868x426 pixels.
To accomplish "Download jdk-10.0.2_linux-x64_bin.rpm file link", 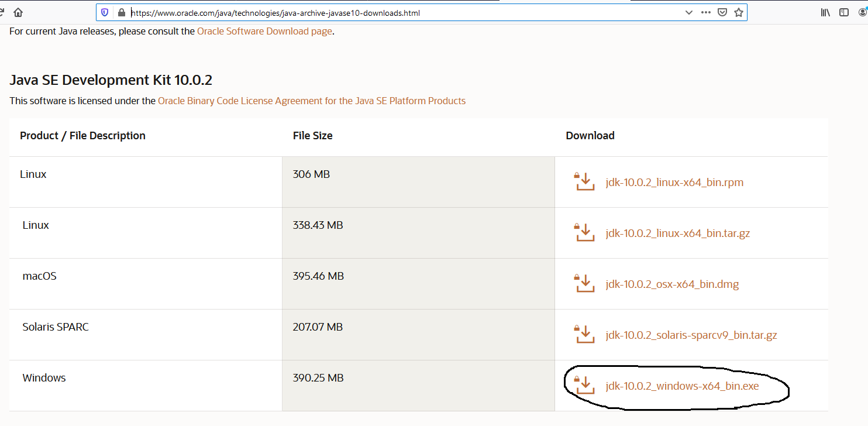I will (x=674, y=183).
